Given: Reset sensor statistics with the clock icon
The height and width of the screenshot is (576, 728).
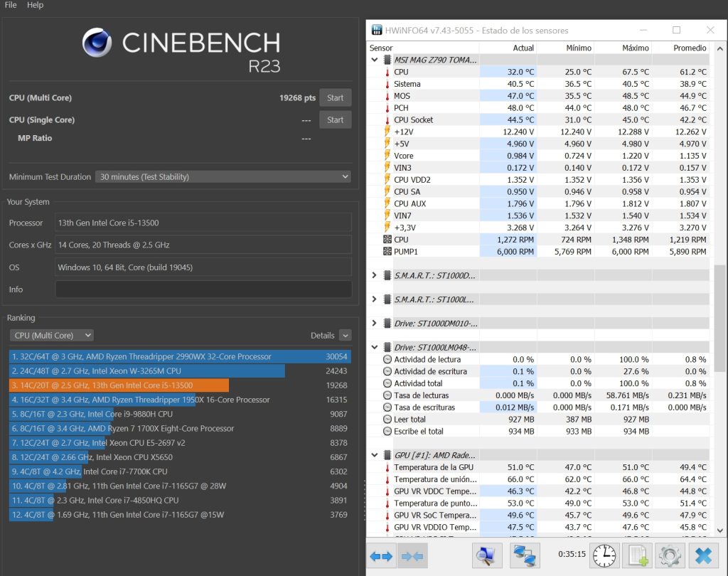Looking at the screenshot, I should point(604,555).
